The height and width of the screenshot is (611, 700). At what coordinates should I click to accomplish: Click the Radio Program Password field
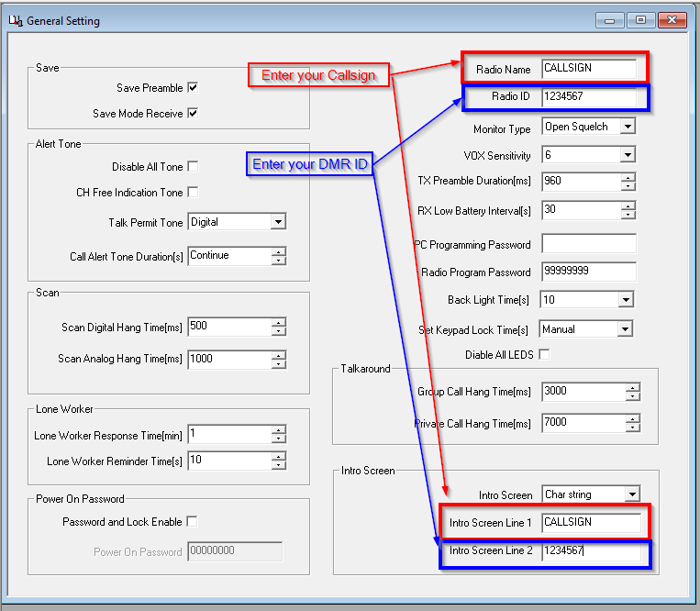click(589, 272)
